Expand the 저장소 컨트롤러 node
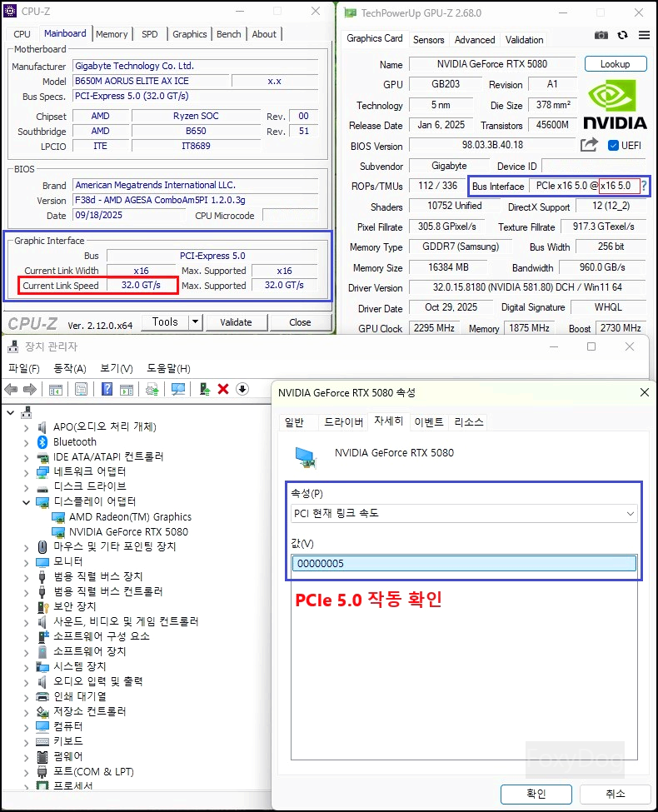This screenshot has height=812, width=658. tap(26, 712)
